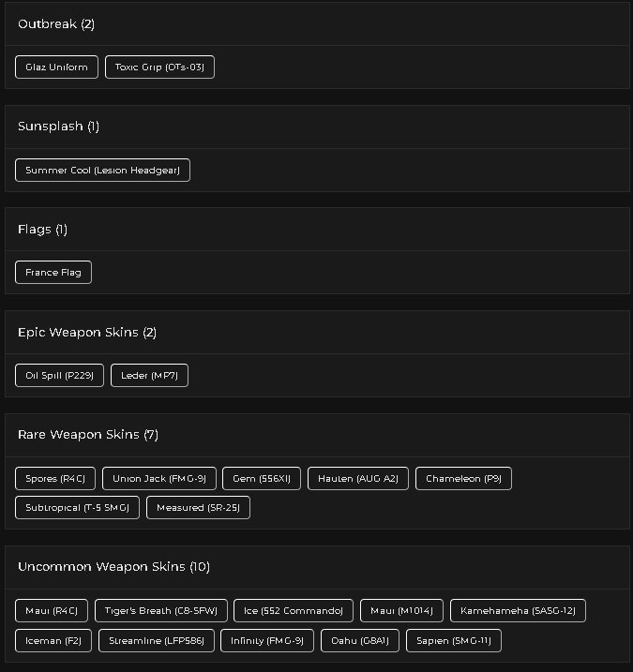Image resolution: width=633 pixels, height=672 pixels.
Task: Pick the Maui (R4C) uncommon skin
Action: click(x=52, y=611)
